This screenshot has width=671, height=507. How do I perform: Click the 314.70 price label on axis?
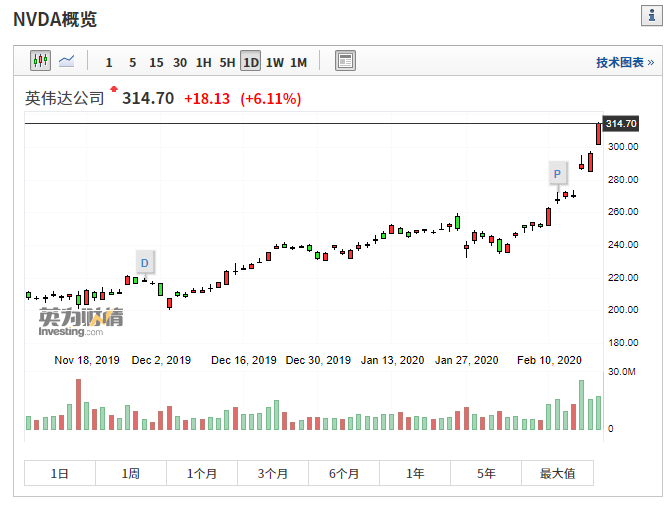621,124
